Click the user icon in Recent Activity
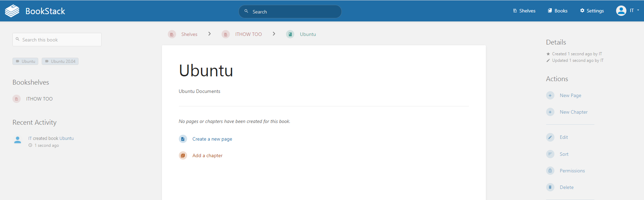644x200 pixels. pyautogui.click(x=18, y=140)
